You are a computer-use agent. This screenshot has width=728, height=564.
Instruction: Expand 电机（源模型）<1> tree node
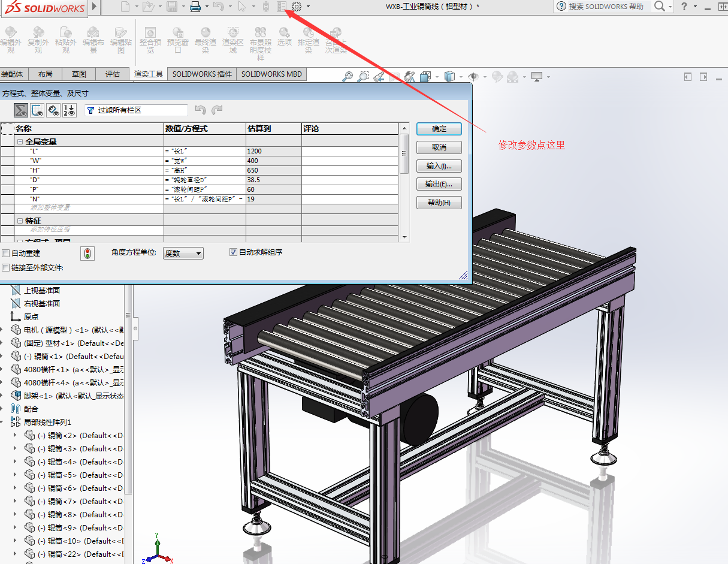point(2,330)
